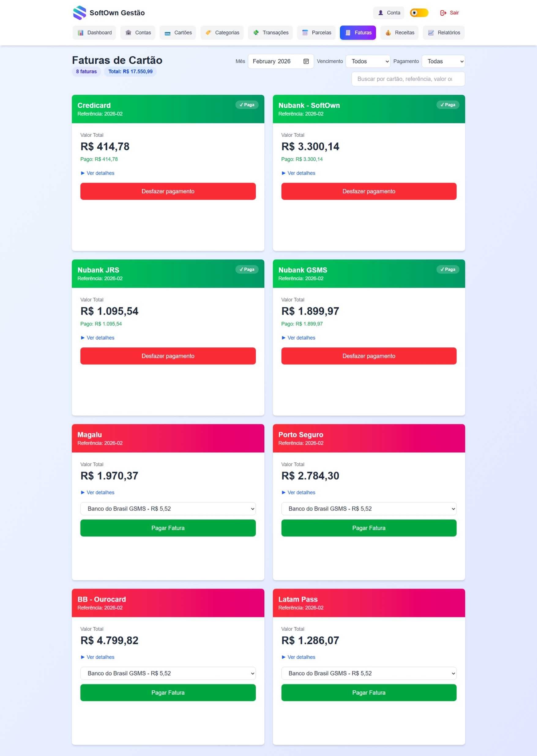Click the Transações money icon
The width and height of the screenshot is (537, 756).
coord(256,33)
